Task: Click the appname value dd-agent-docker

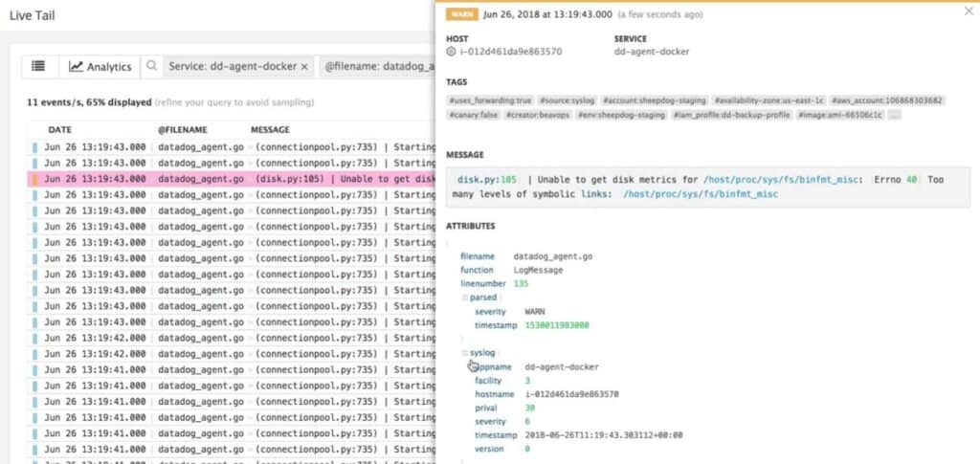Action: coord(561,367)
